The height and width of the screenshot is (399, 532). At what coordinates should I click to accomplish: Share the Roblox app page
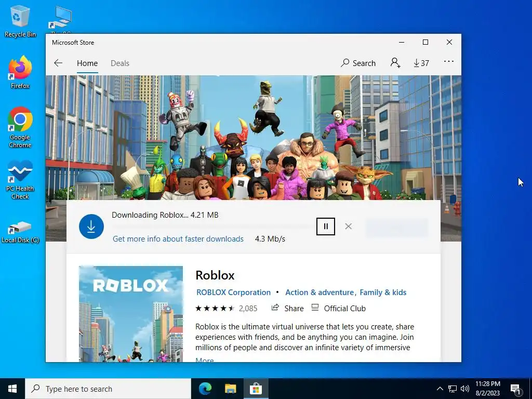(287, 309)
